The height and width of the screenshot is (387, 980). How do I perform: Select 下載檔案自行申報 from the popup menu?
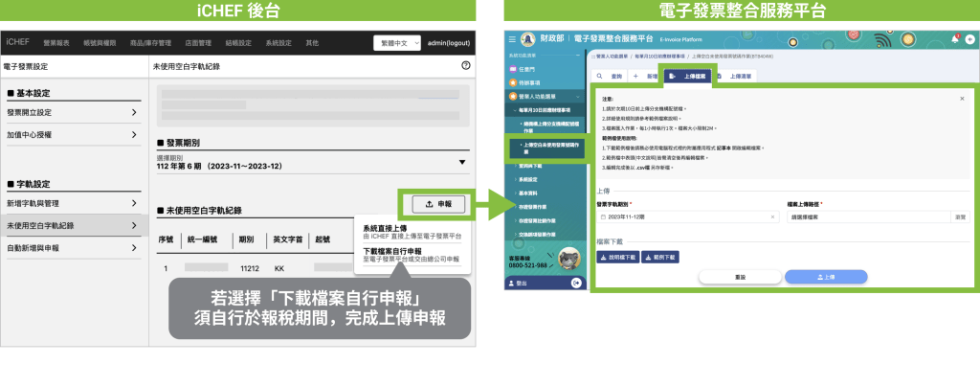tap(412, 255)
